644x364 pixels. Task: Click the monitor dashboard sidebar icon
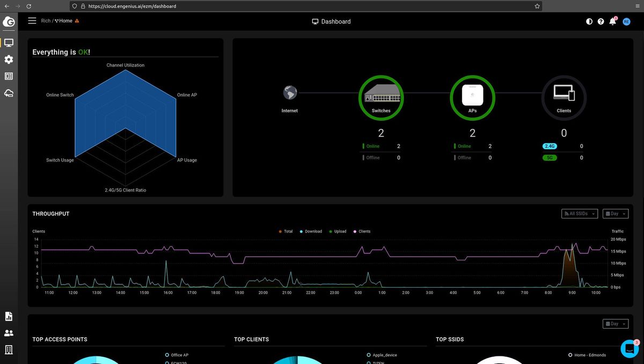coord(9,42)
